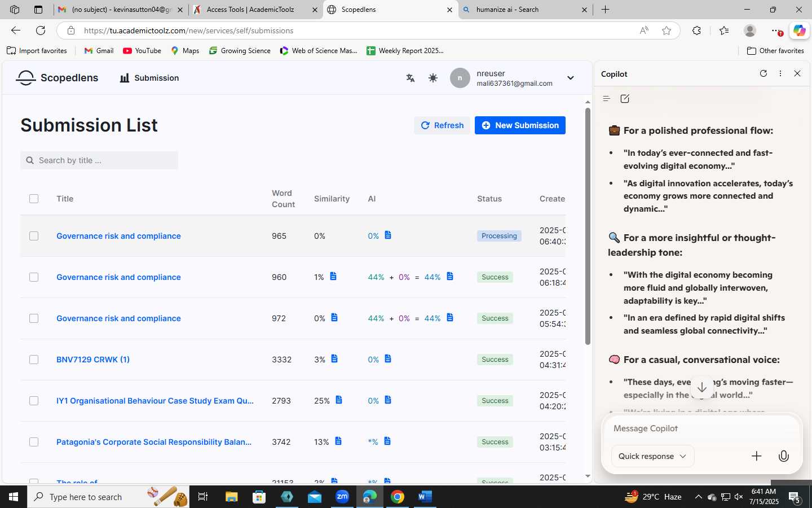
Task: Start a New Submission
Action: point(520,125)
